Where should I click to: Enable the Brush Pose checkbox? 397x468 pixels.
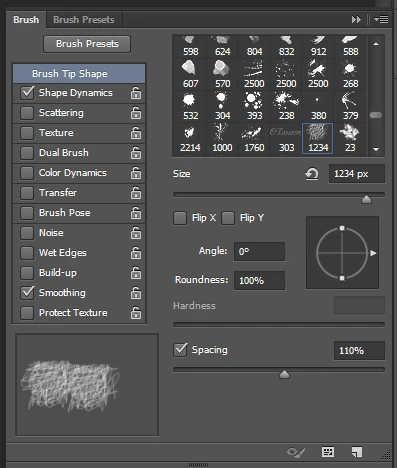[x=27, y=213]
